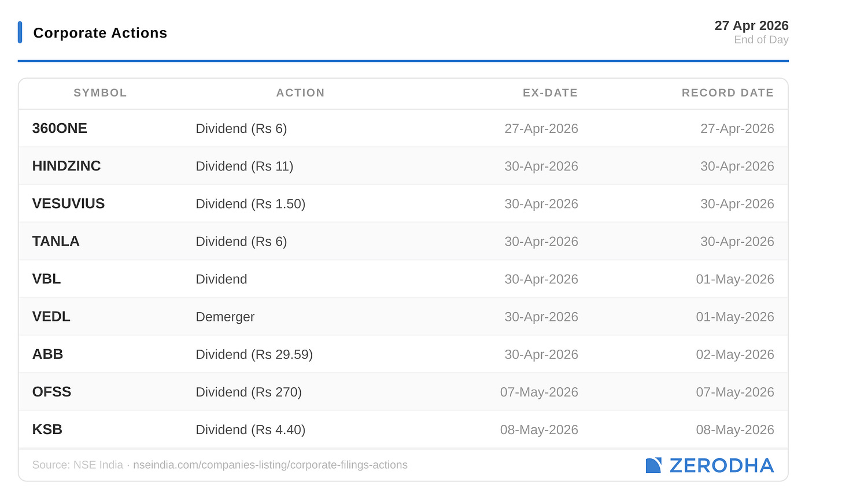Click the Corporate Actions heading
The image size is (842, 504).
[100, 33]
